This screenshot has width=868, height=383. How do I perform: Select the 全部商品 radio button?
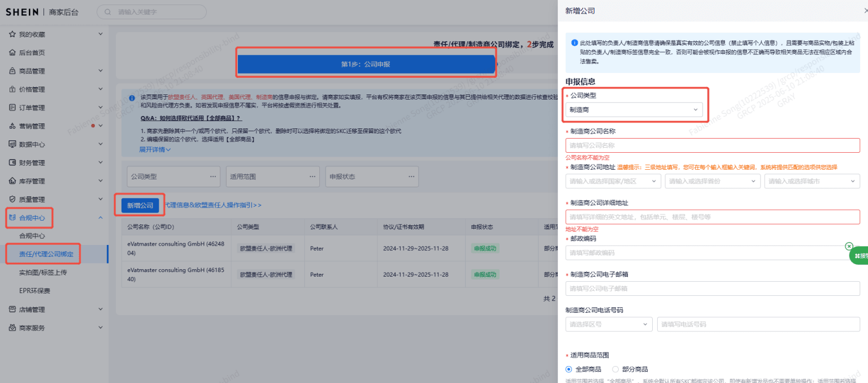click(x=568, y=369)
